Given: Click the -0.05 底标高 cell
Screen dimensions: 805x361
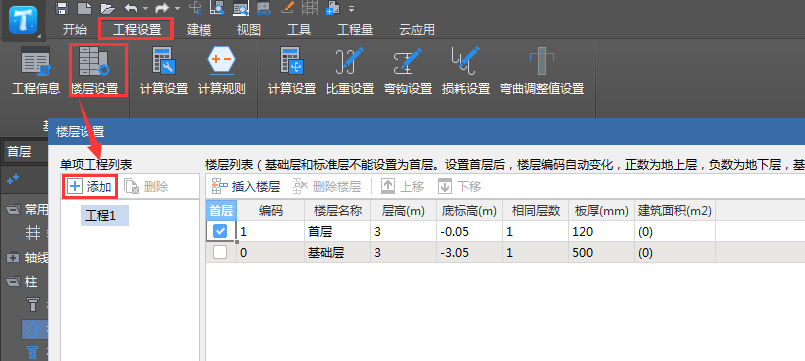Looking at the screenshot, I should (x=469, y=232).
